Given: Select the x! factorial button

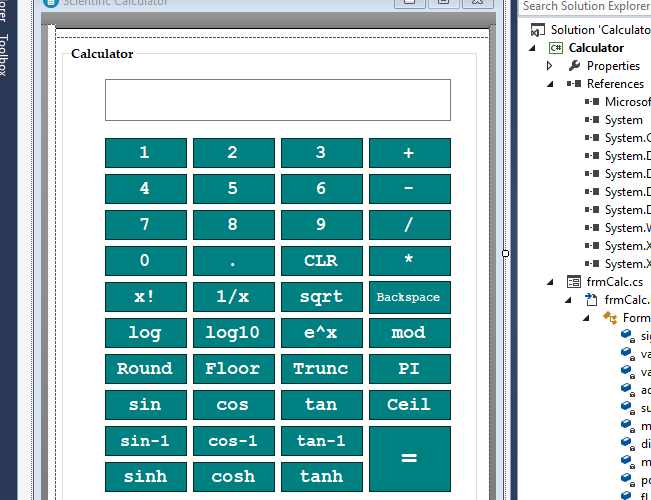Looking at the screenshot, I should coord(146,297).
